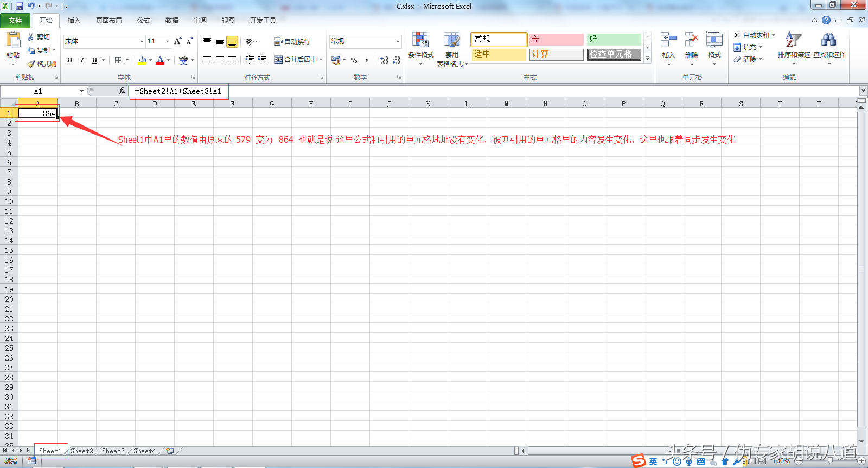
Task: Click the Copy icon
Action: 31,50
